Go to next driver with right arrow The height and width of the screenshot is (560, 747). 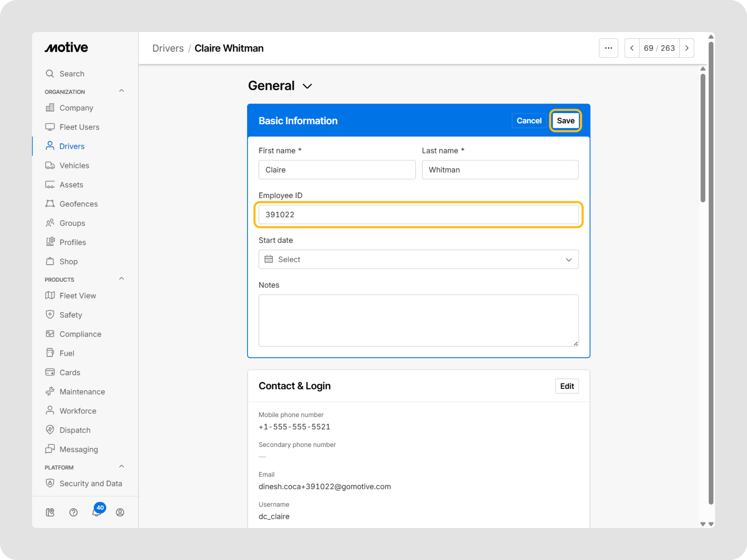click(x=686, y=48)
